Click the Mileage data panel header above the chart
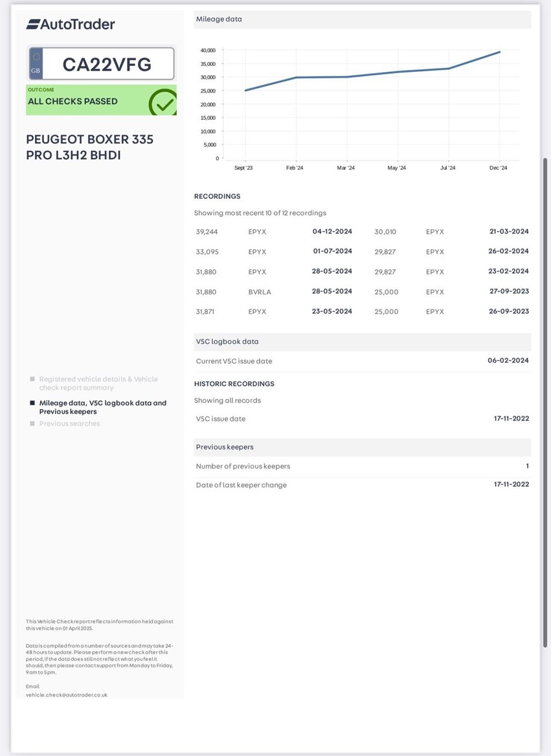Screen dimensions: 551x756 coord(363,19)
